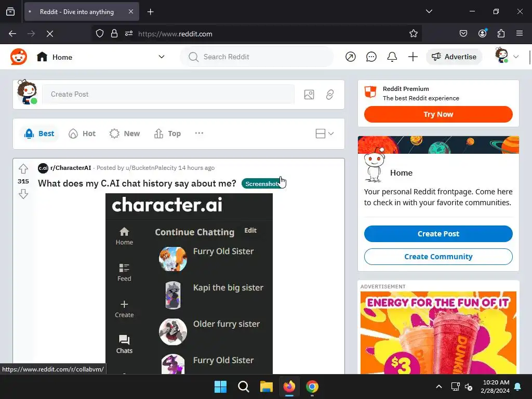Image resolution: width=532 pixels, height=399 pixels.
Task: Click the Create Post text field
Action: tap(168, 95)
